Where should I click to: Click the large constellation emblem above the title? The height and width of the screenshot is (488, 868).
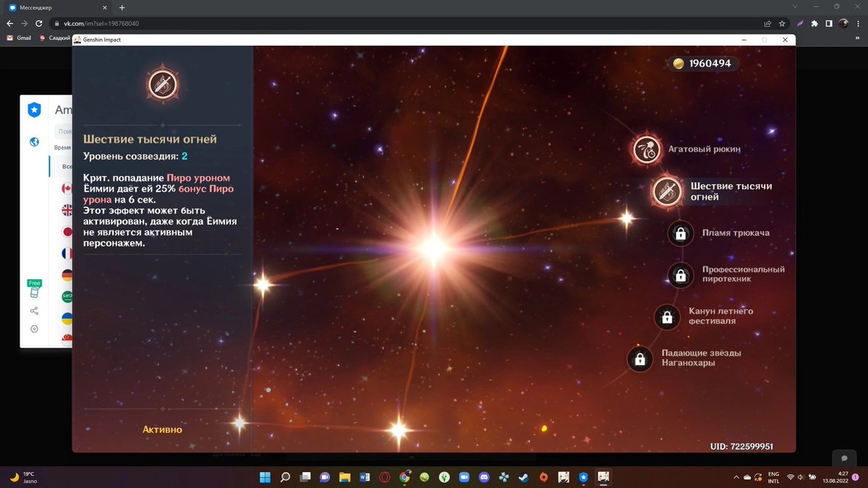tap(163, 84)
